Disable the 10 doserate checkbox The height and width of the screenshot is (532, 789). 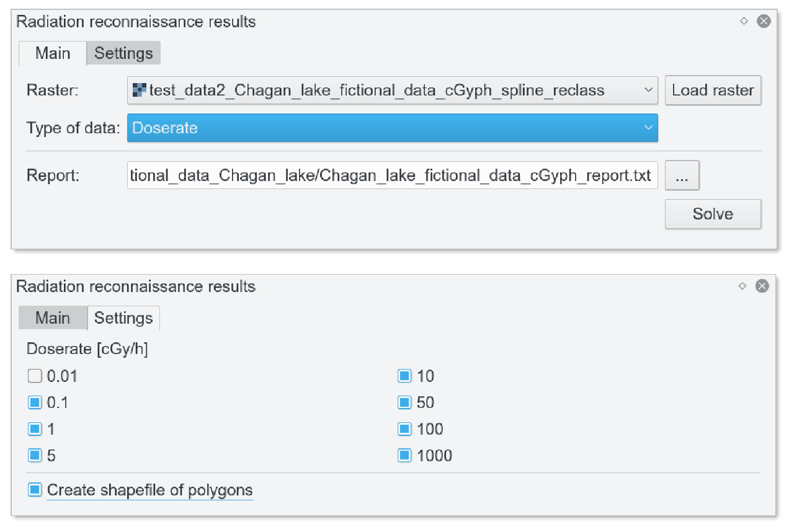tap(404, 376)
